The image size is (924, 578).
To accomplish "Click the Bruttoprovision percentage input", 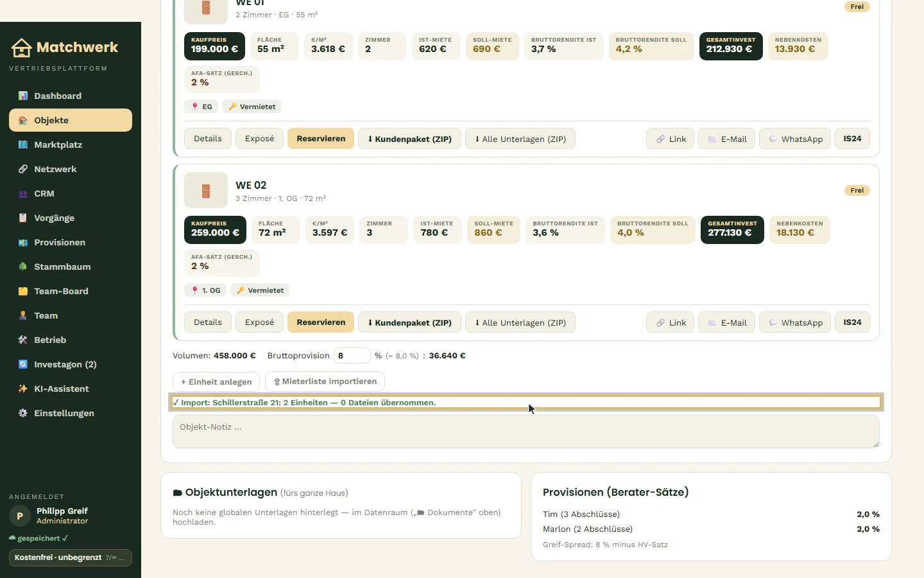I will (352, 356).
